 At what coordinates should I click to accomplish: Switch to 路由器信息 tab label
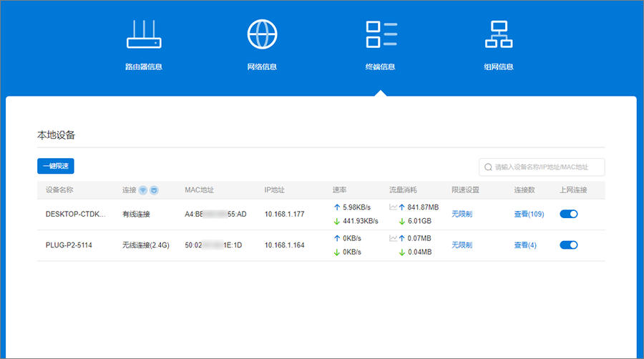coord(144,67)
